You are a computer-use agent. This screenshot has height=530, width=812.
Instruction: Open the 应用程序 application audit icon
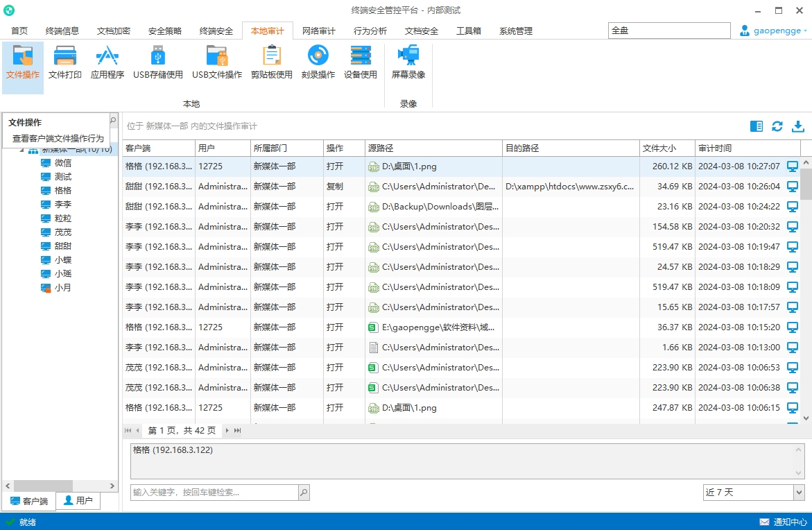107,62
